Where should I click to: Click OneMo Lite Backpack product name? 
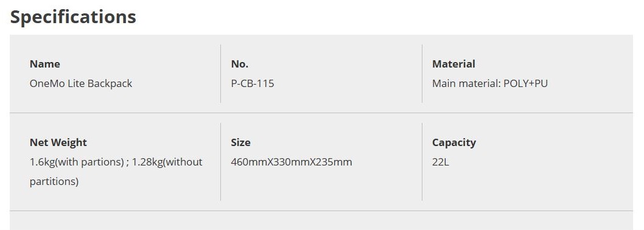click(81, 83)
